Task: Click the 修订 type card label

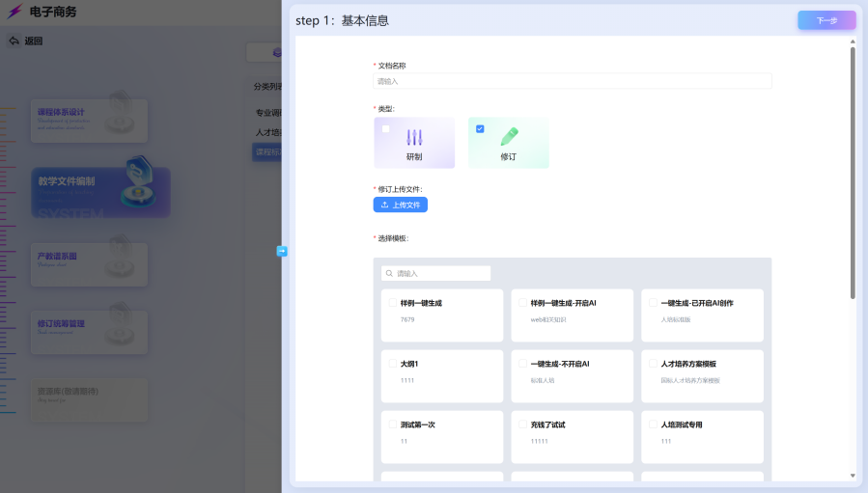Action: (x=508, y=157)
